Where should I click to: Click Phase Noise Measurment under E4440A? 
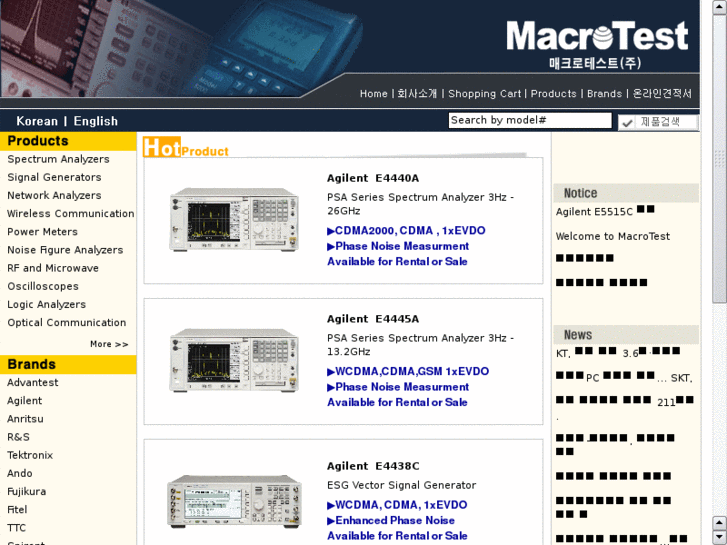point(398,246)
